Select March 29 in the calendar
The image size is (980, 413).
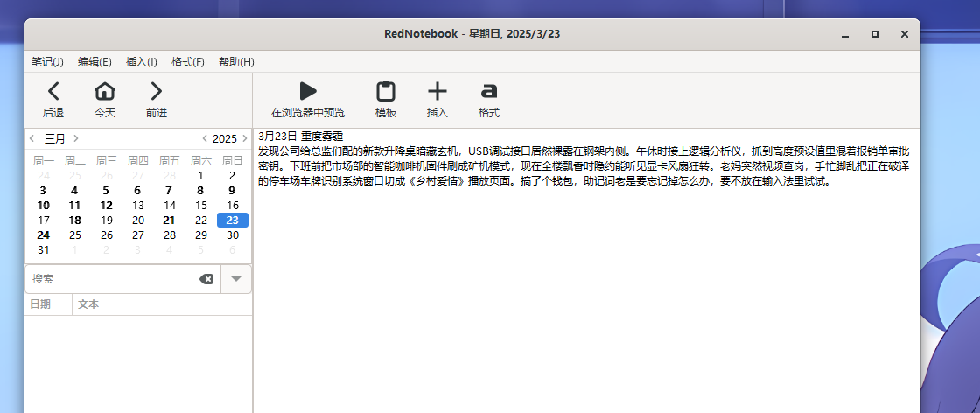click(x=200, y=234)
